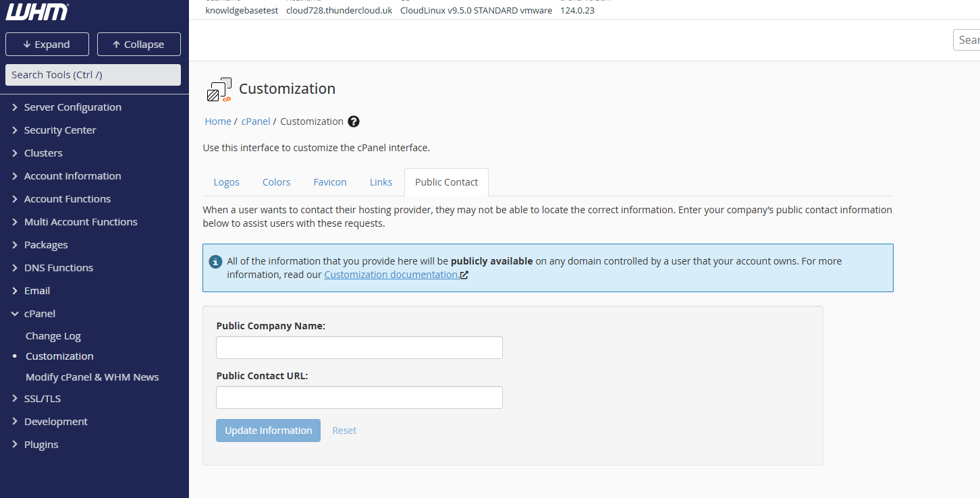Screen dimensions: 980x498
Task: Open Change Log in sidebar
Action: pos(53,336)
